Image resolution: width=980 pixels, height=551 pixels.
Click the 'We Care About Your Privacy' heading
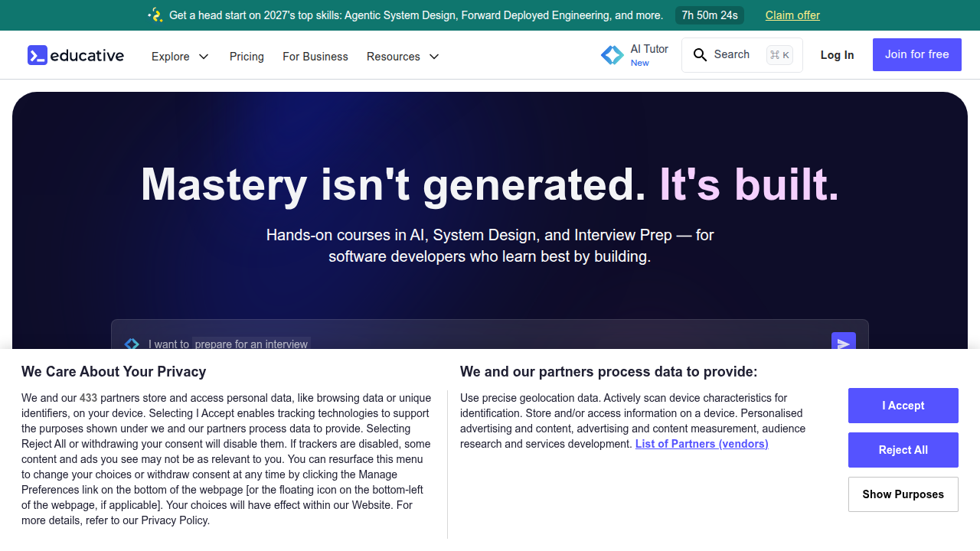click(x=114, y=372)
